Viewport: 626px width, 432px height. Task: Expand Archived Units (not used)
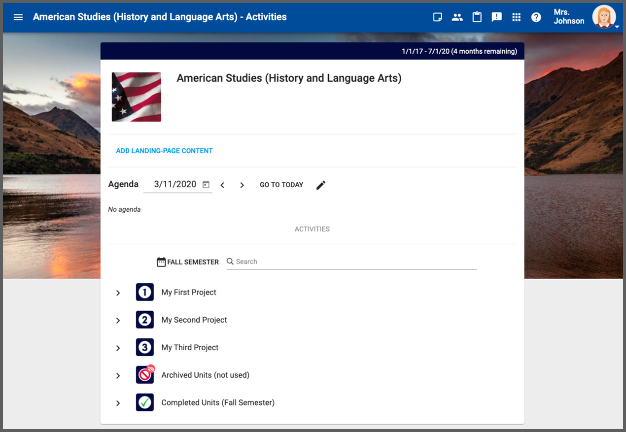[118, 375]
